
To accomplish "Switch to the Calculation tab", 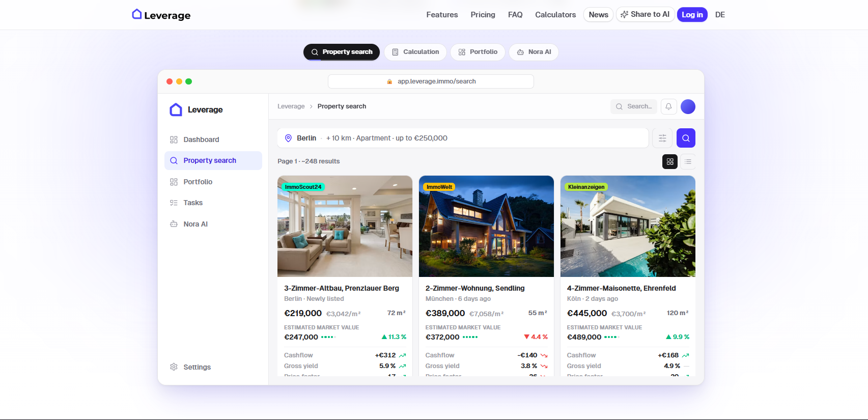I will 415,52.
